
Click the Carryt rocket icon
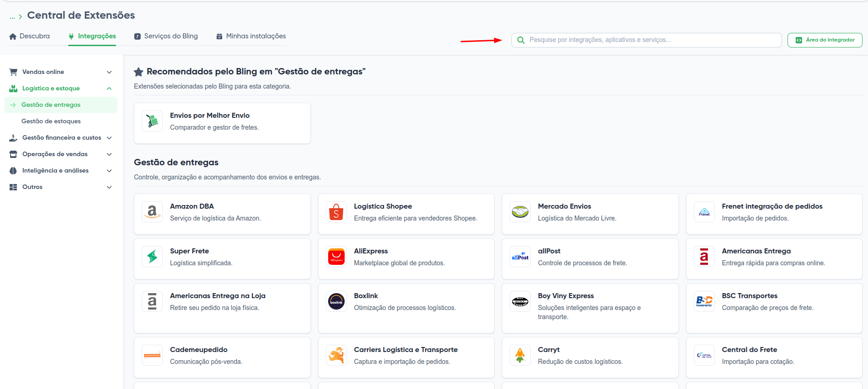520,355
